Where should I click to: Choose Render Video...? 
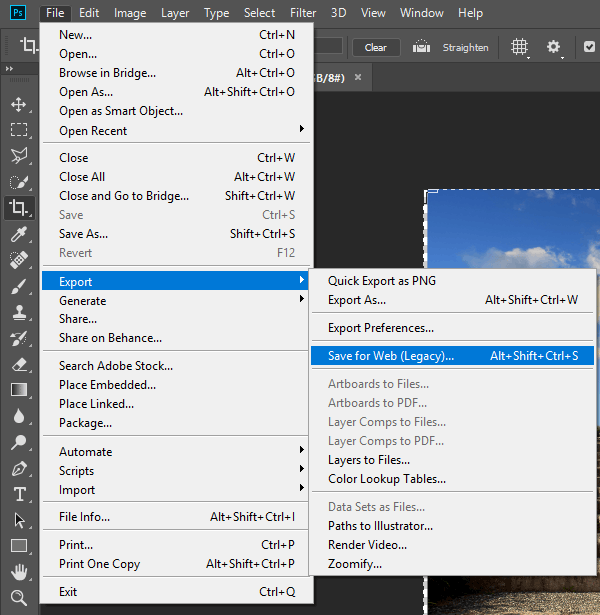[x=453, y=545]
